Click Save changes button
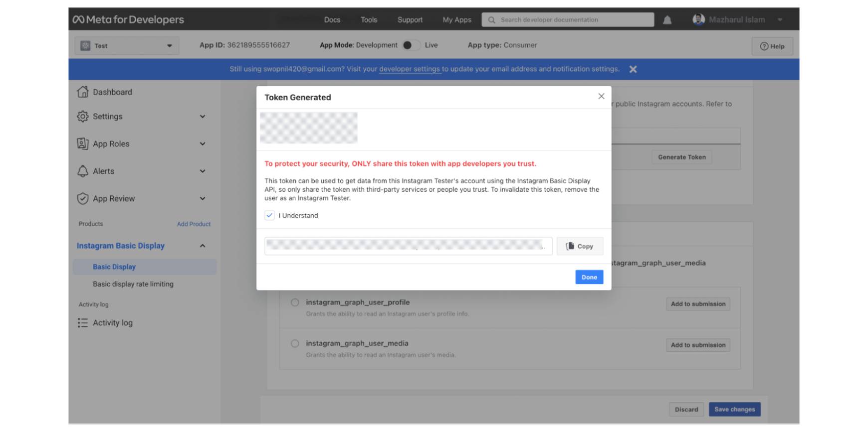 [x=735, y=410]
